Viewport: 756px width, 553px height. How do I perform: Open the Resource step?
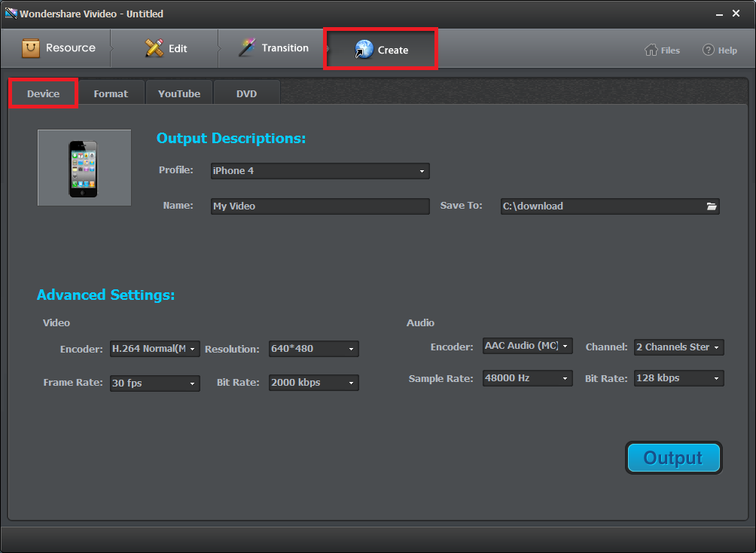(x=56, y=48)
